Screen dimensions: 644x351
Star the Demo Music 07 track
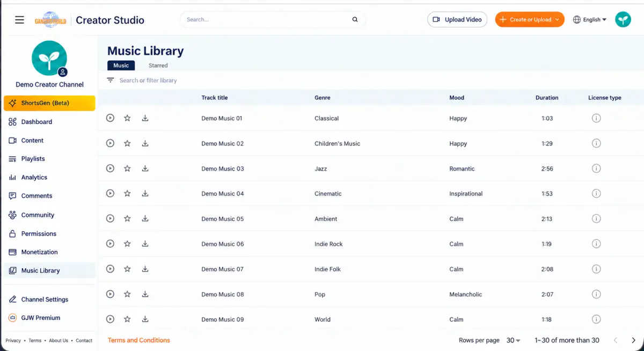[127, 269]
